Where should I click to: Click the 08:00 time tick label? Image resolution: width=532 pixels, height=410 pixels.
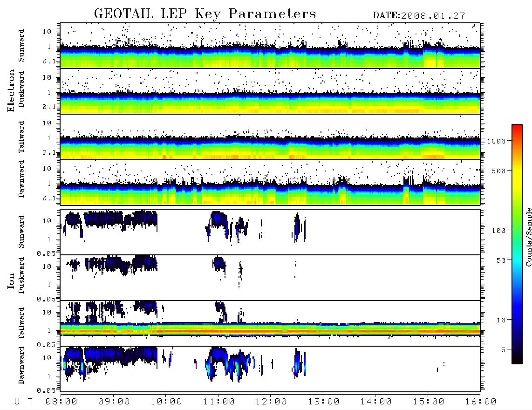tap(61, 402)
